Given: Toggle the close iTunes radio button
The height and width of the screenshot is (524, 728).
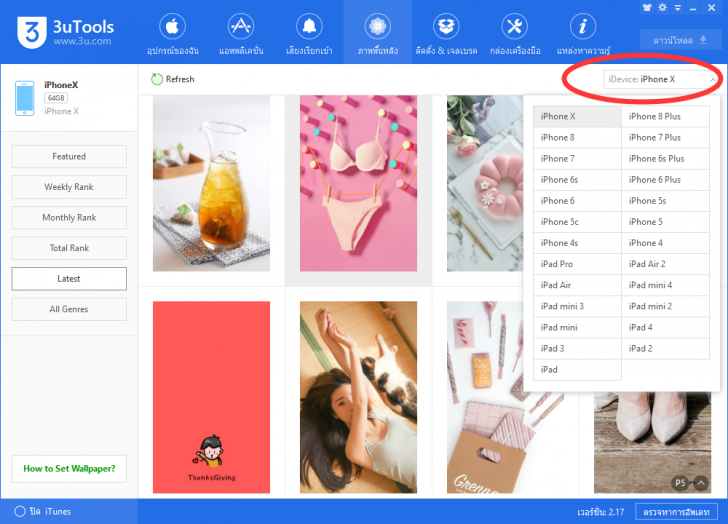Looking at the screenshot, I should coord(20,511).
